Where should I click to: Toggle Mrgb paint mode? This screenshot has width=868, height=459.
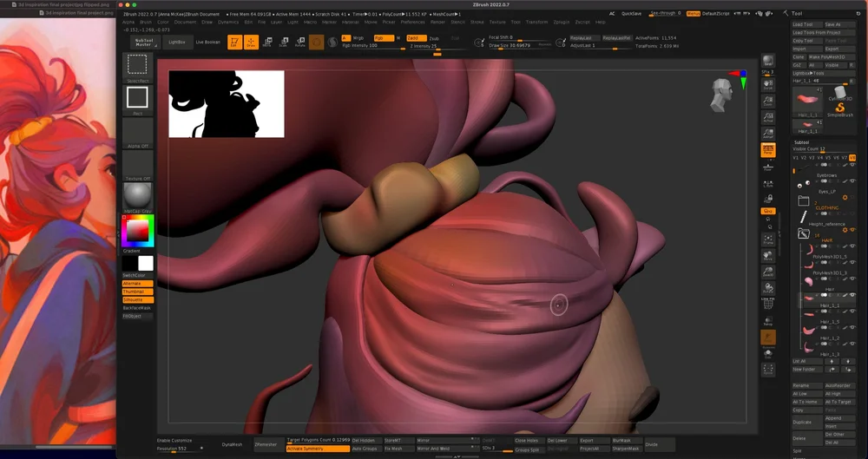358,38
